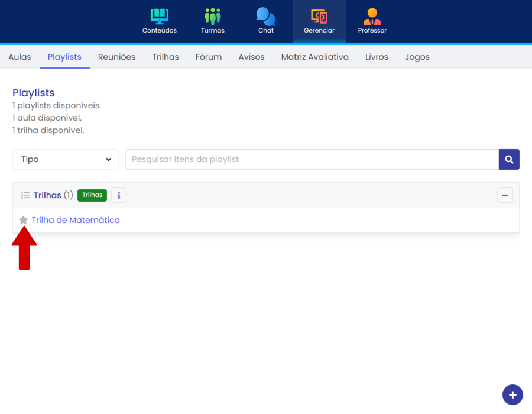Click the magnifier search button
532x414 pixels.
coord(509,159)
